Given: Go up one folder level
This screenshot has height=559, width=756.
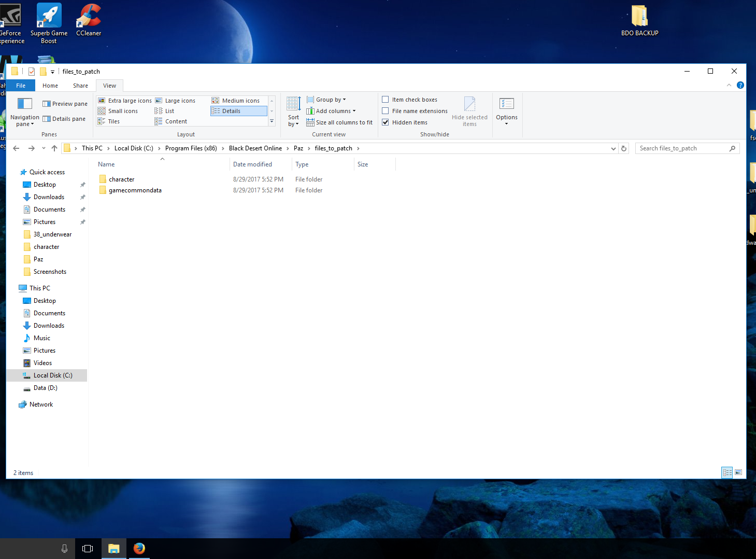Looking at the screenshot, I should click(x=54, y=148).
